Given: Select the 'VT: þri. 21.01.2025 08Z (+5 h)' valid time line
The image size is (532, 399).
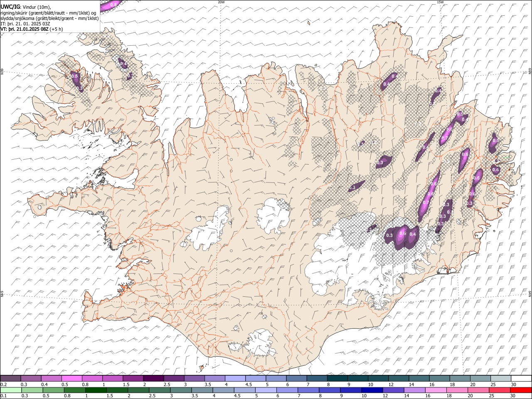Looking at the screenshot, I should pos(32,29).
